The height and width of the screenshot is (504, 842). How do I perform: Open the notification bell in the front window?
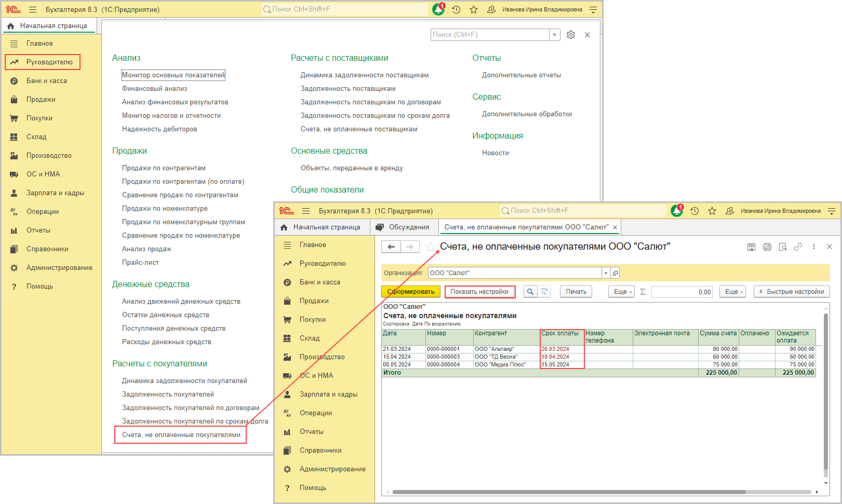677,211
